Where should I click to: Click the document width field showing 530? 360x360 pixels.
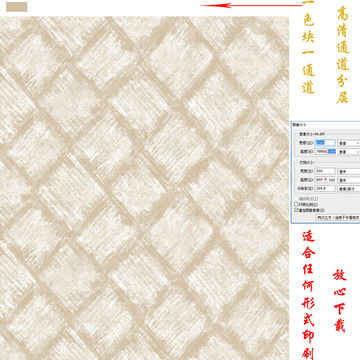(x=325, y=171)
